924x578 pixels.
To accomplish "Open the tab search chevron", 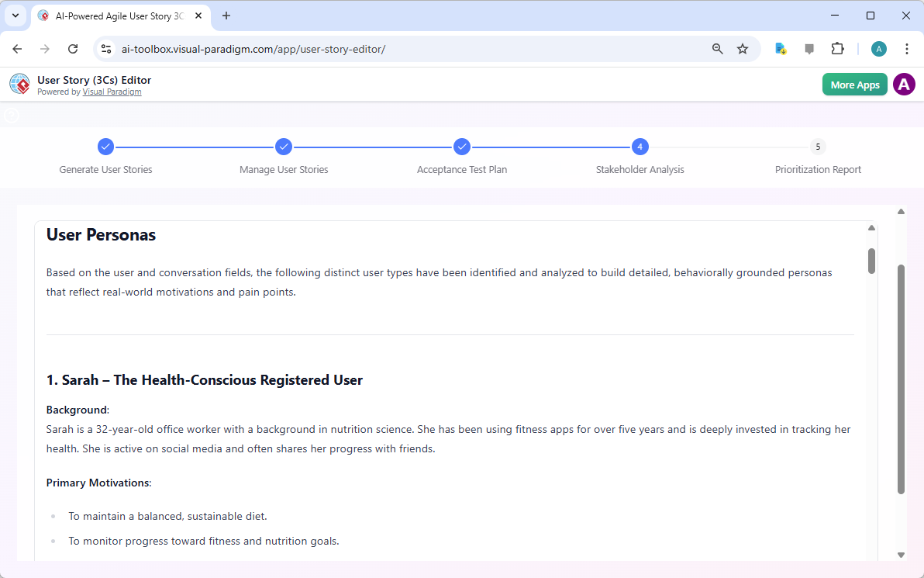I will pos(15,16).
